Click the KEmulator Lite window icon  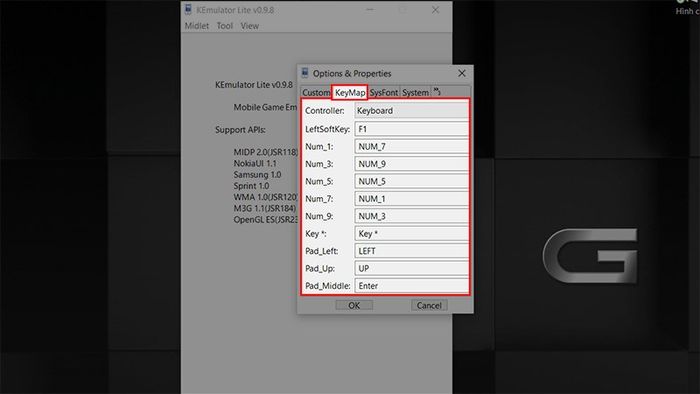pos(188,9)
